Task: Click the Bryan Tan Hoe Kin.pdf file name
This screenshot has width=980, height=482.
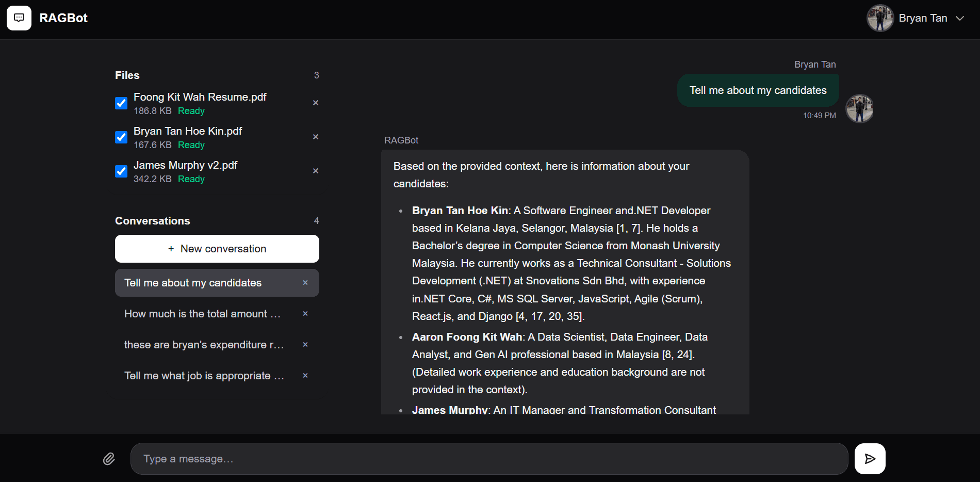Action: tap(188, 131)
